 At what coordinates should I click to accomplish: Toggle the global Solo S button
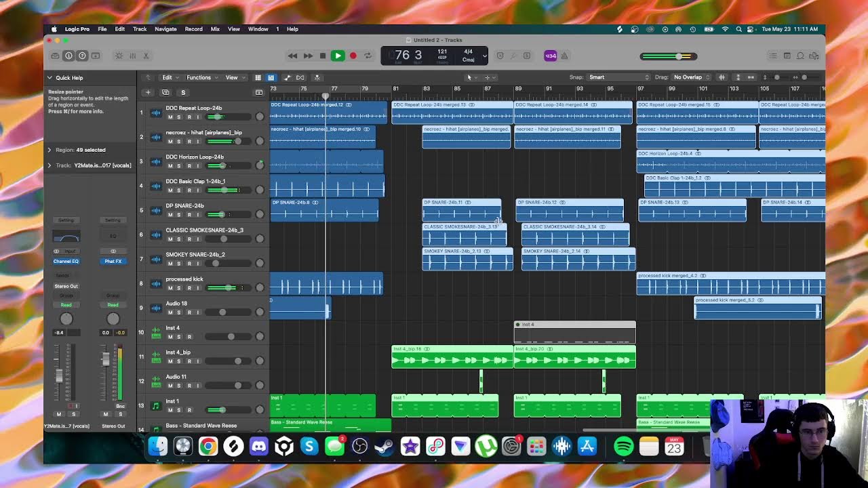pyautogui.click(x=183, y=92)
